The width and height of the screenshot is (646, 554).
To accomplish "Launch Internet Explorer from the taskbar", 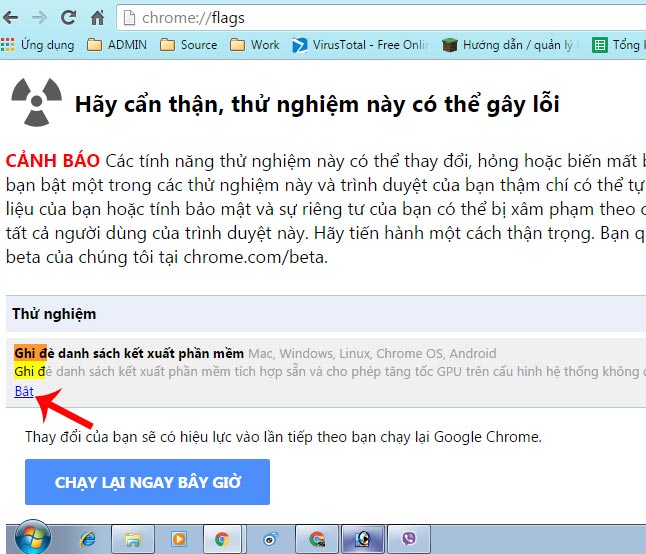I will click(87, 539).
